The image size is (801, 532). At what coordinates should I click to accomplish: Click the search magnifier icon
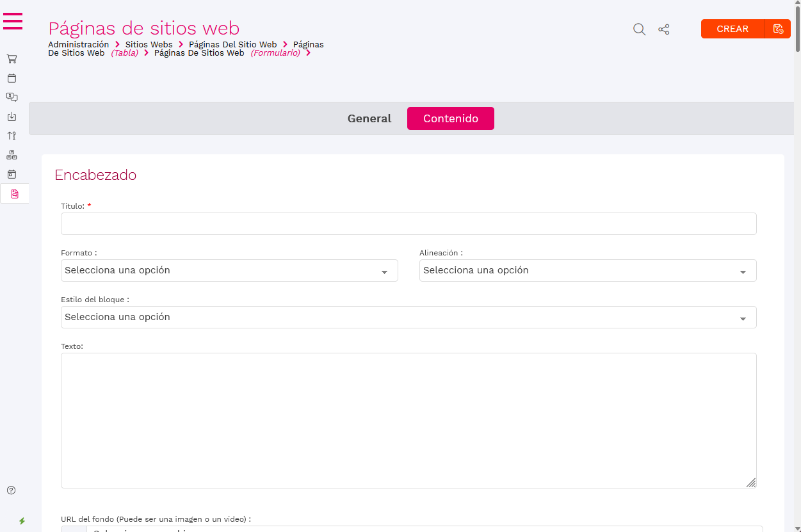click(639, 29)
